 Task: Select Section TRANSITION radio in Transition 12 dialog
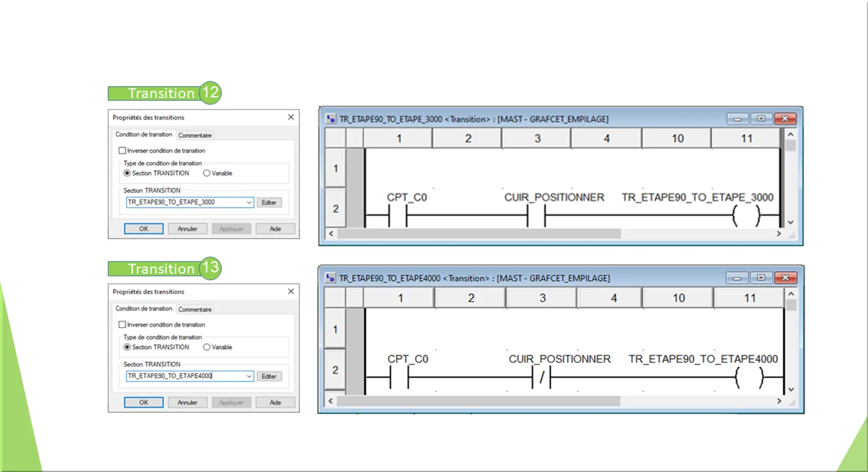[x=127, y=173]
